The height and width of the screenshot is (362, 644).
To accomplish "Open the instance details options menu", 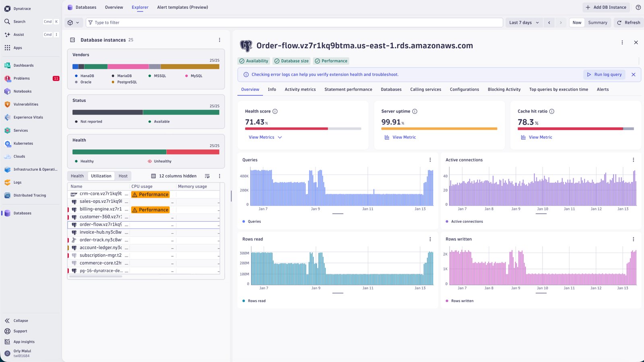I will [622, 42].
